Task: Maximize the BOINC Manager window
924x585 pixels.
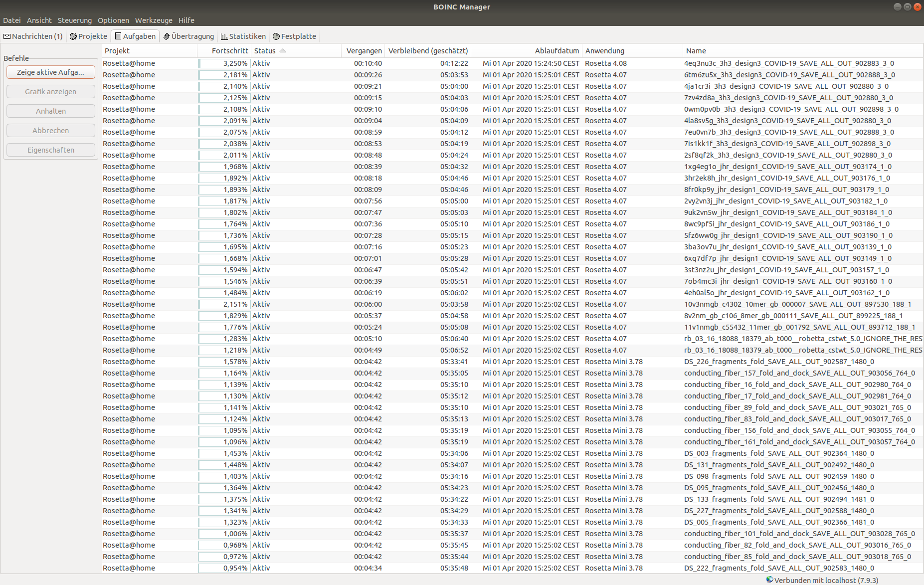Action: click(908, 6)
